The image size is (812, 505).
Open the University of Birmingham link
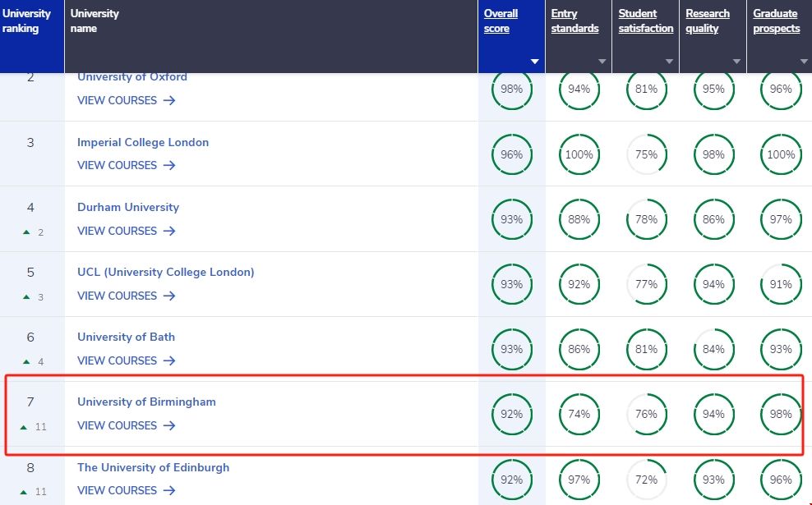(x=146, y=402)
